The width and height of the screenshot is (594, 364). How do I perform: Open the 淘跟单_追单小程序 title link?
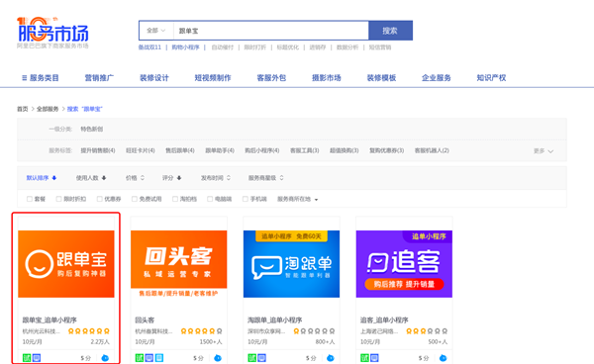coord(275,320)
